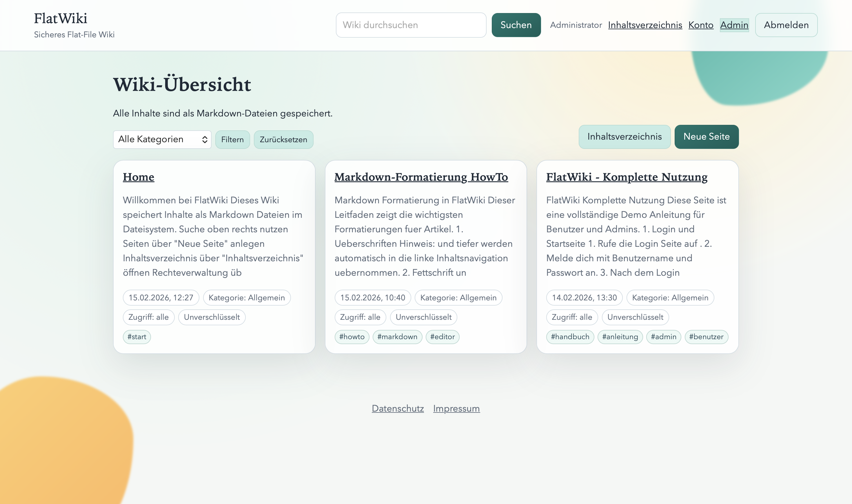Screen dimensions: 852x504
Task: Open the Datenschutz footer link
Action: pos(398,409)
